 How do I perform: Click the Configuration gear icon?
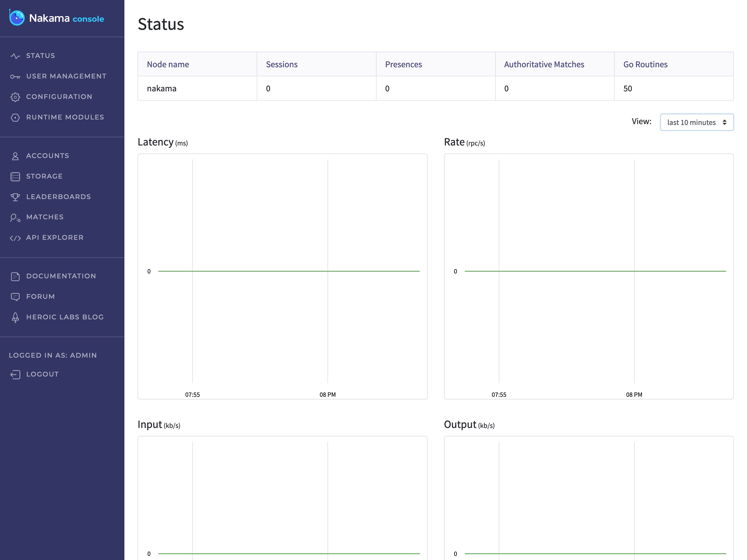[15, 97]
